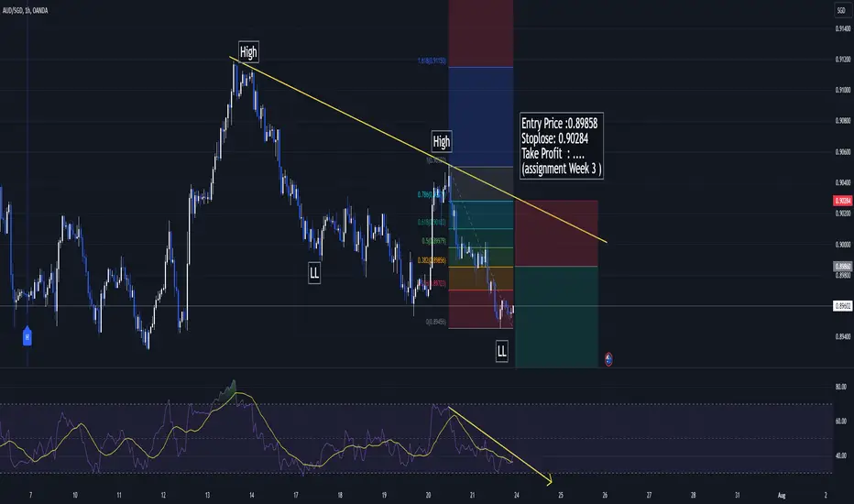The height and width of the screenshot is (504, 854).
Task: Select the short position red stop-loss zone
Action: (556, 233)
